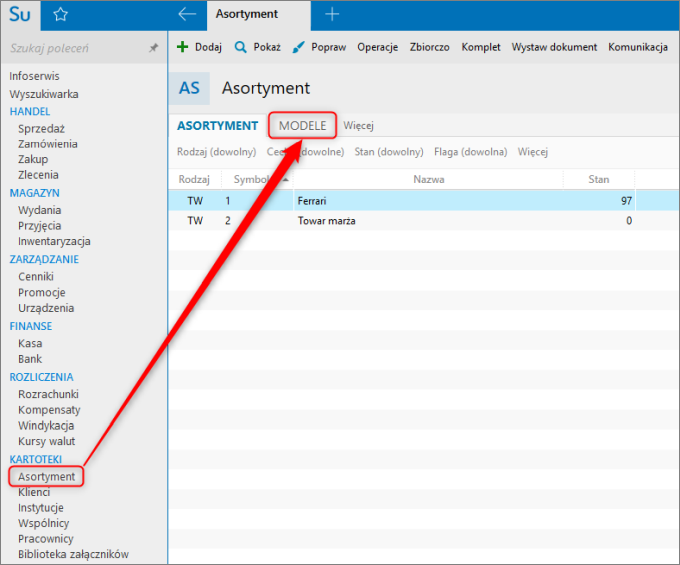Open Inwentaryzacja module
The height and width of the screenshot is (565, 680).
coord(54,241)
